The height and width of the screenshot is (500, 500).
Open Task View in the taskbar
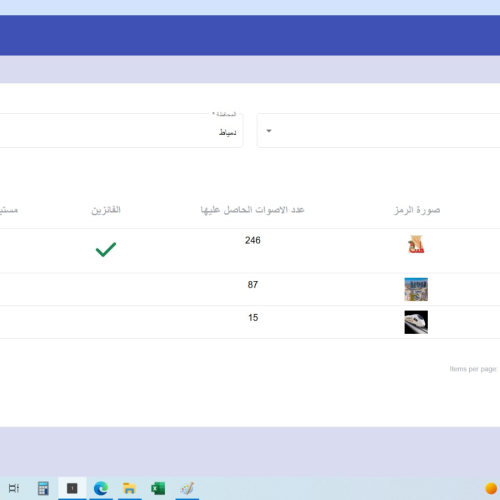pos(14,488)
